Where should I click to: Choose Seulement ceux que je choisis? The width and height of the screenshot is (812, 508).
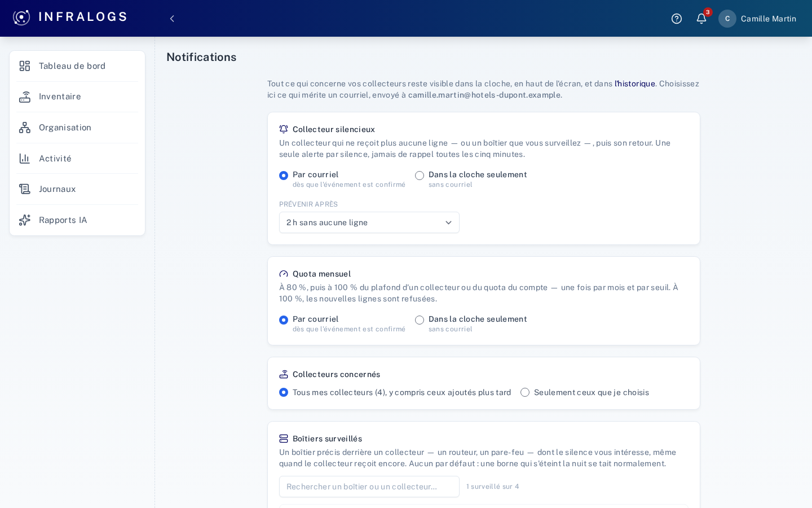(525, 392)
